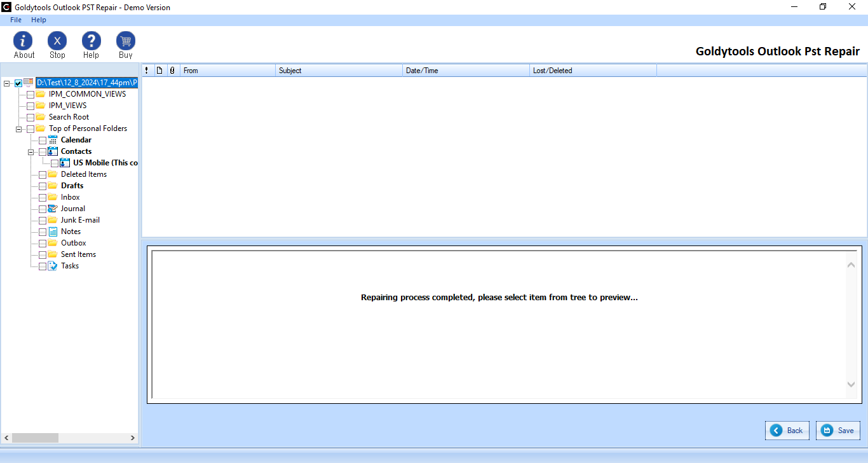Sort by importance exclamation column icon
The width and height of the screenshot is (868, 463).
(147, 71)
